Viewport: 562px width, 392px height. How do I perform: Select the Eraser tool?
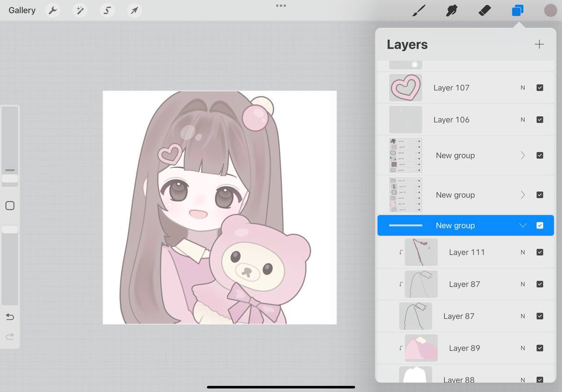[x=484, y=10]
